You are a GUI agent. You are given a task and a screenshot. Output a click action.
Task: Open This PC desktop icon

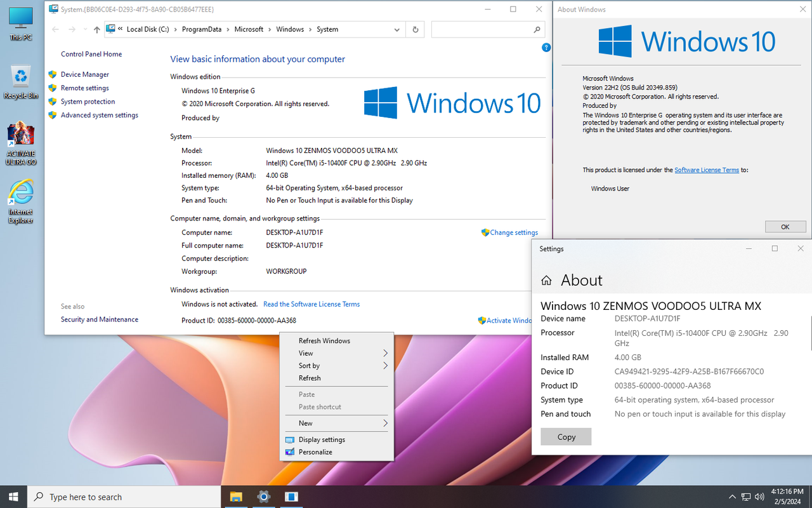20,23
